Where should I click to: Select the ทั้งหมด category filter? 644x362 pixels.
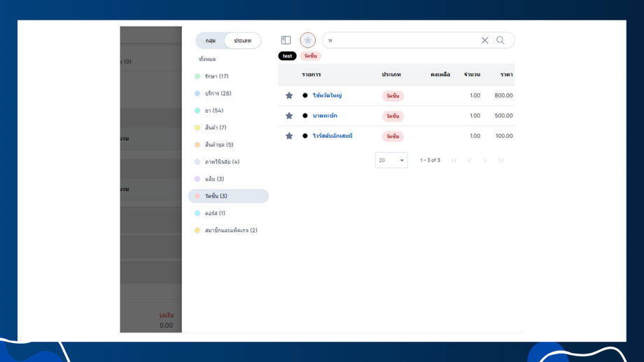click(x=207, y=60)
